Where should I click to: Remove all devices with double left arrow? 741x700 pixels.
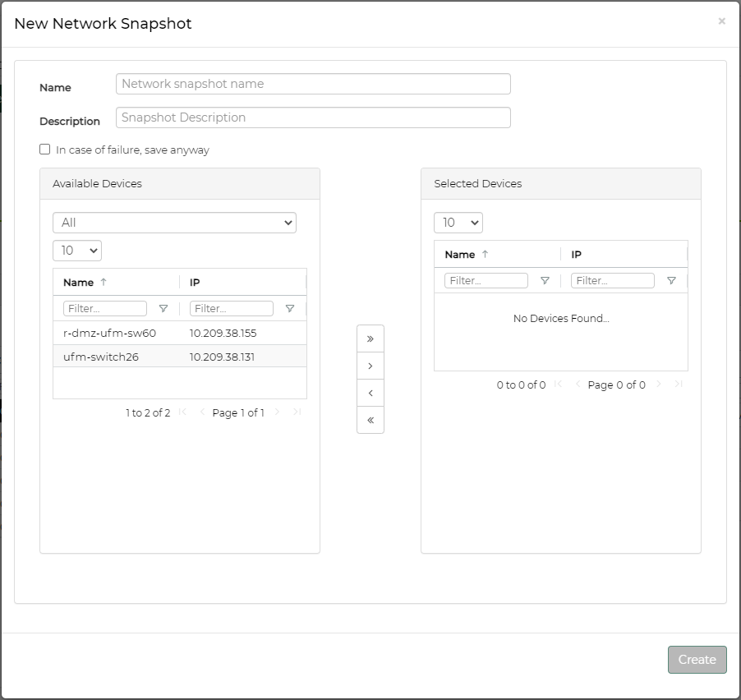click(370, 420)
